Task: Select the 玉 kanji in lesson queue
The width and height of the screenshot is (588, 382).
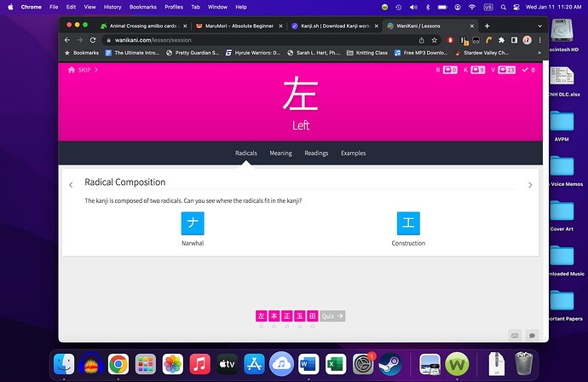Action: 300,316
